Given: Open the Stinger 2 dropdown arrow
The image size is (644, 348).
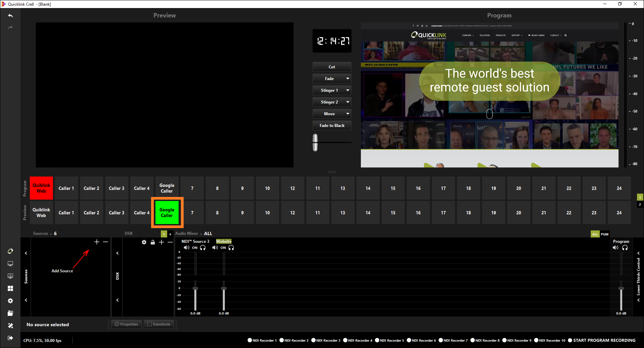Looking at the screenshot, I should click(348, 102).
